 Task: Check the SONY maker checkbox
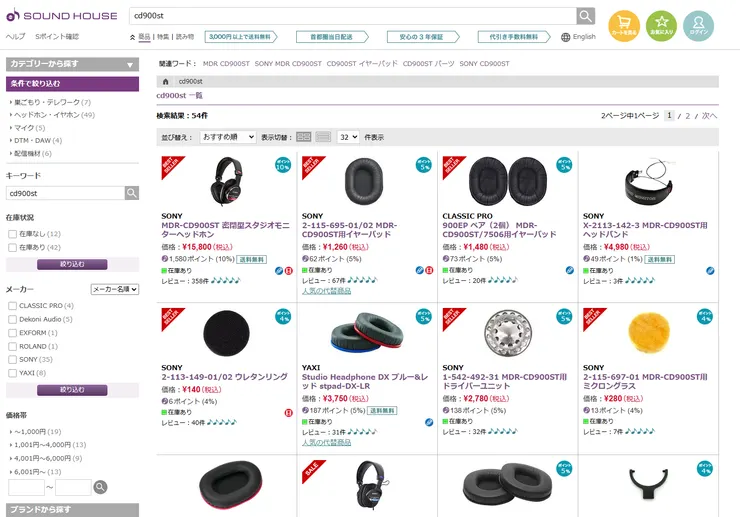click(13, 359)
